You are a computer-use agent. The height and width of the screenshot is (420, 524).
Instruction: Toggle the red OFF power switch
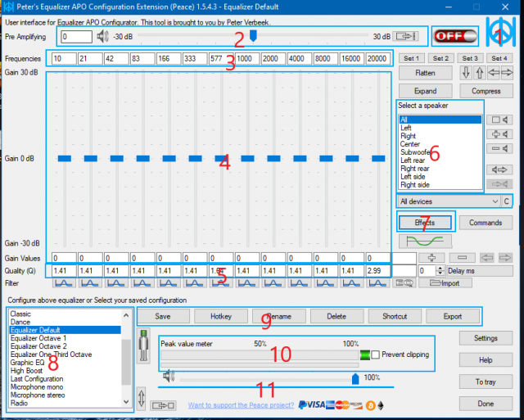[455, 36]
